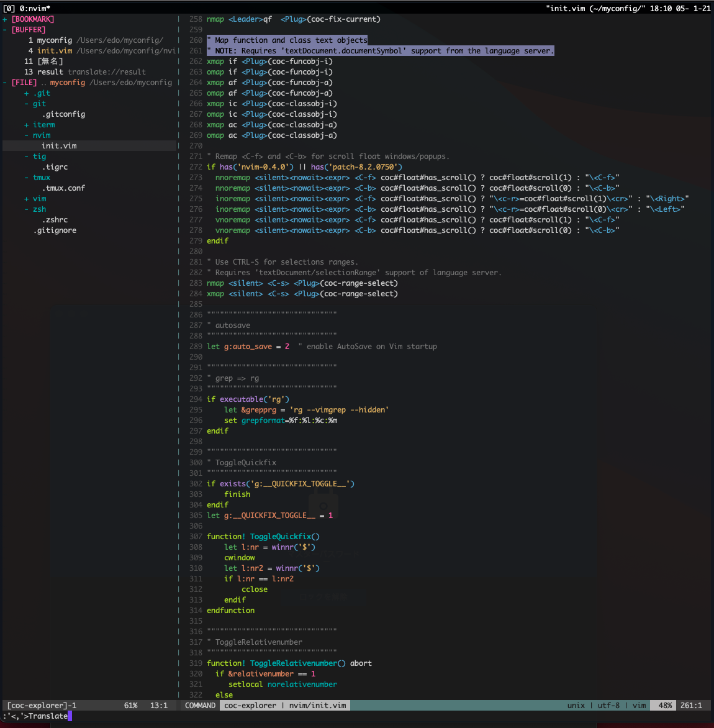Viewport: 714px width, 728px height.
Task: Collapse the zsh folder
Action: point(27,209)
